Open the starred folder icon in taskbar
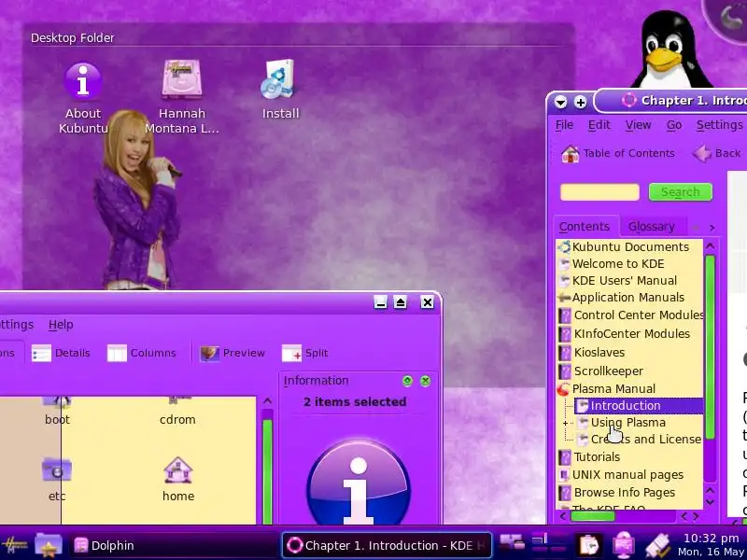The height and width of the screenshot is (560, 747). (49, 545)
